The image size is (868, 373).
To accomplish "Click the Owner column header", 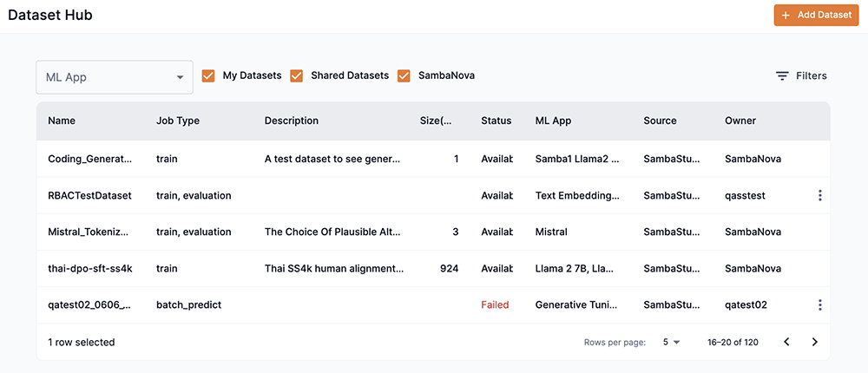I will (x=740, y=121).
